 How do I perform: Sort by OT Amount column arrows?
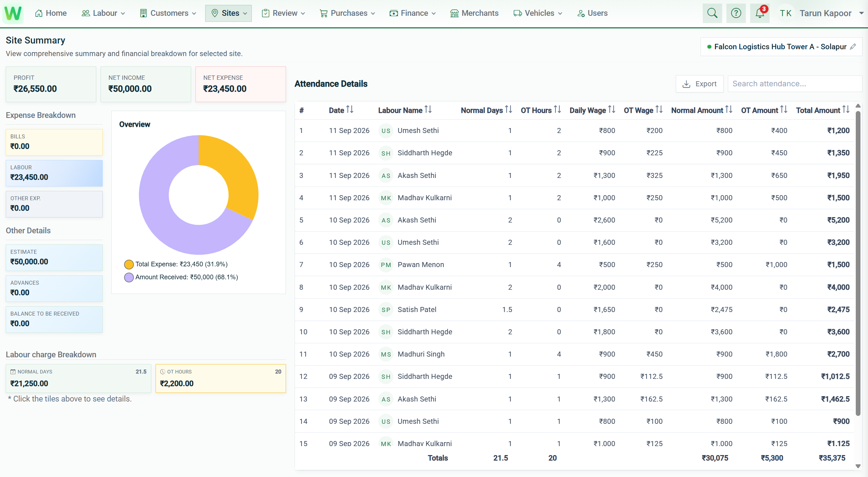click(784, 110)
